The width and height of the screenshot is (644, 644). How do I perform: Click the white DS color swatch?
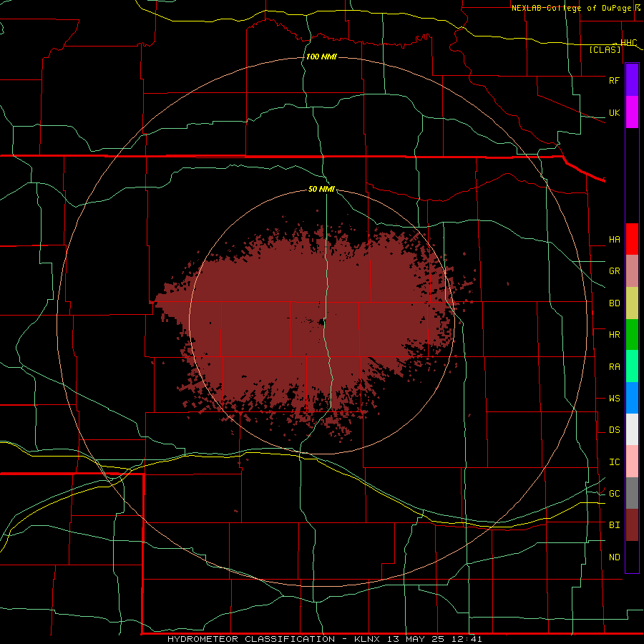point(632,429)
